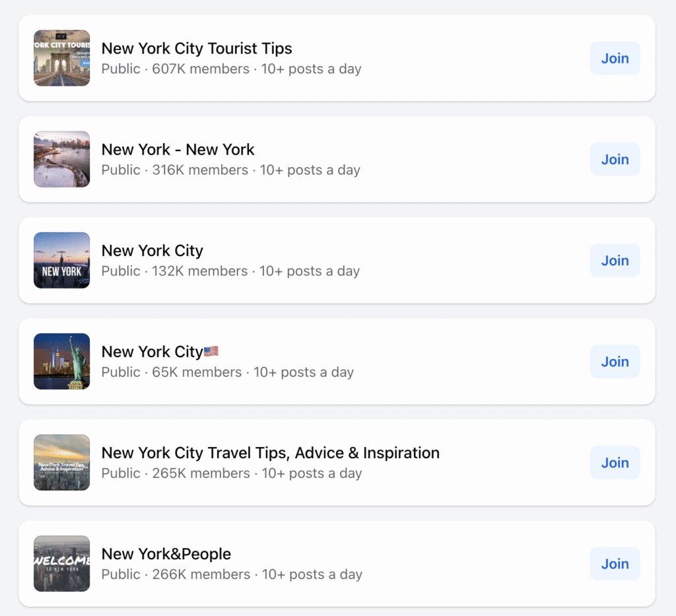Open the 'Welcome to New York' thumbnail
676x616 pixels.
point(61,564)
